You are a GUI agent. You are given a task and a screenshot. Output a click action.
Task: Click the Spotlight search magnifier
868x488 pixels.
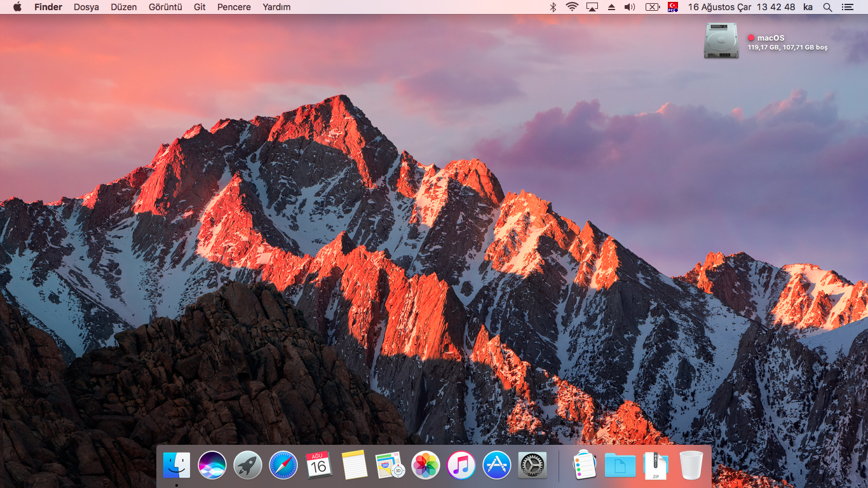click(827, 7)
